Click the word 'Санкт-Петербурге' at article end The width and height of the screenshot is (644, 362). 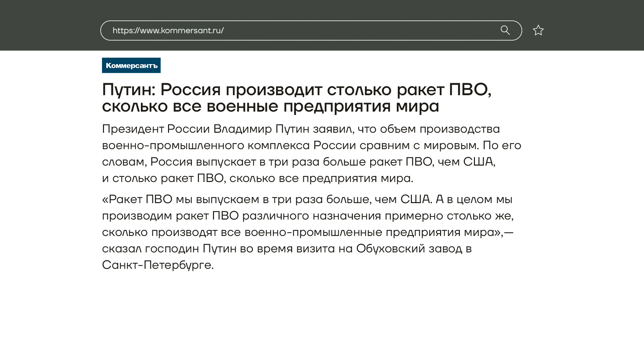tap(157, 265)
